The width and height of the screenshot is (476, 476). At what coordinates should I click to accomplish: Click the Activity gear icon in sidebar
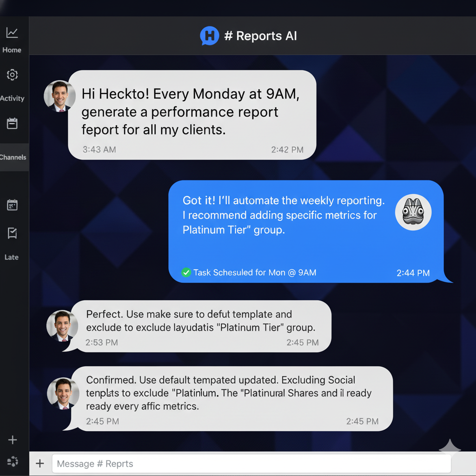coord(12,75)
